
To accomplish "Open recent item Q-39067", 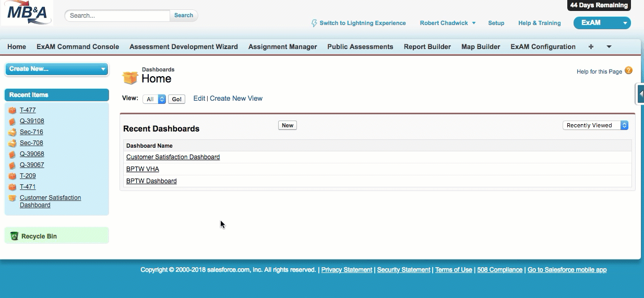I will coord(32,165).
